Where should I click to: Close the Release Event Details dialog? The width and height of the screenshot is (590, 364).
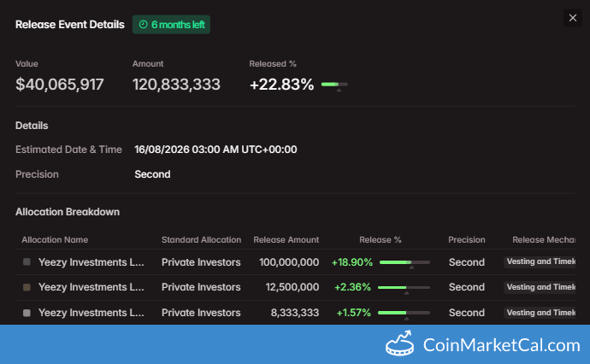point(573,18)
